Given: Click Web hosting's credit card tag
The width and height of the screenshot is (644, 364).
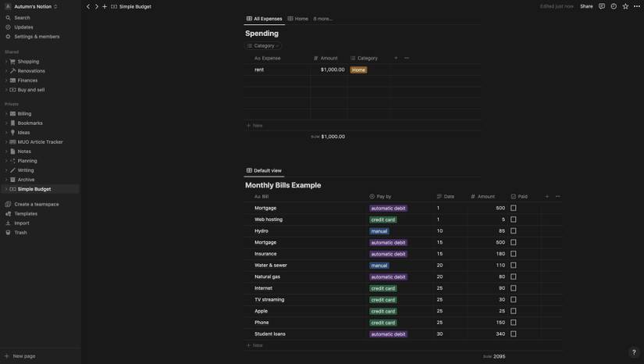Looking at the screenshot, I should [x=382, y=219].
